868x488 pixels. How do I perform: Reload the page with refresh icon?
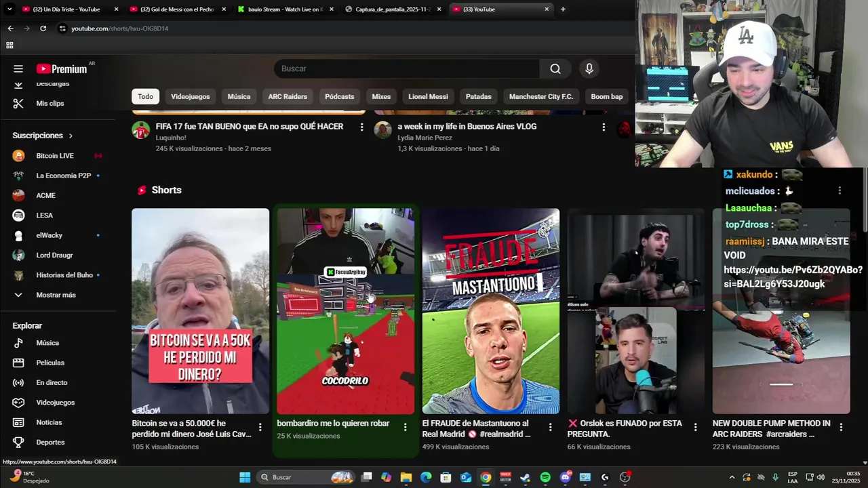pyautogui.click(x=43, y=28)
